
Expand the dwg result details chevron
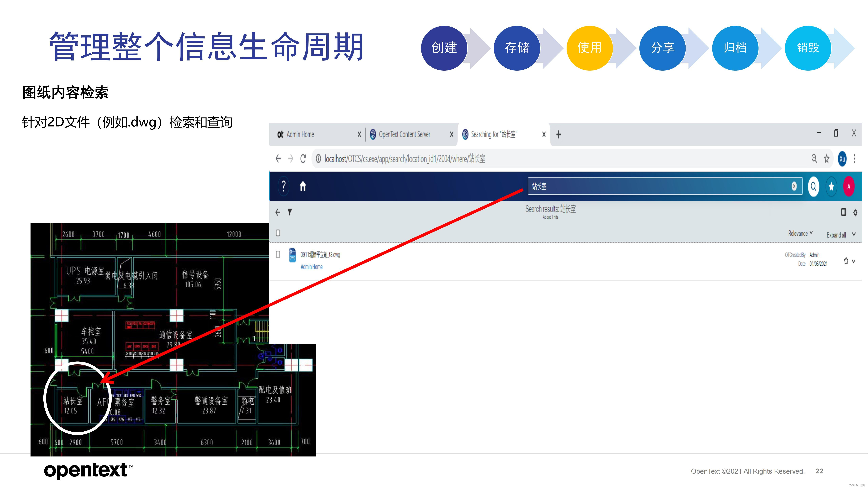coord(854,261)
